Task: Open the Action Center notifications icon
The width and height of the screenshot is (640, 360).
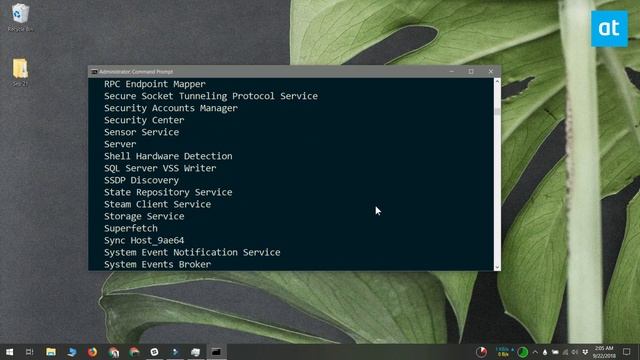Action: (627, 351)
